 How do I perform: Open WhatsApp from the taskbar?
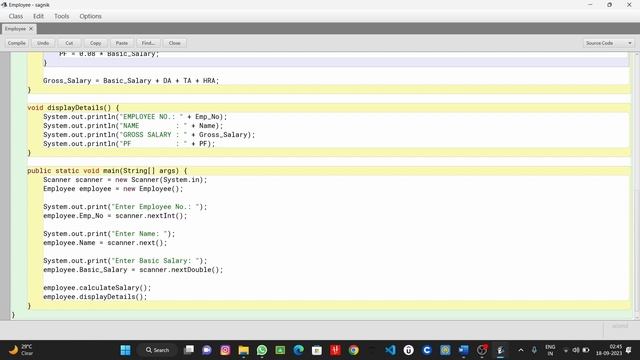(262, 350)
